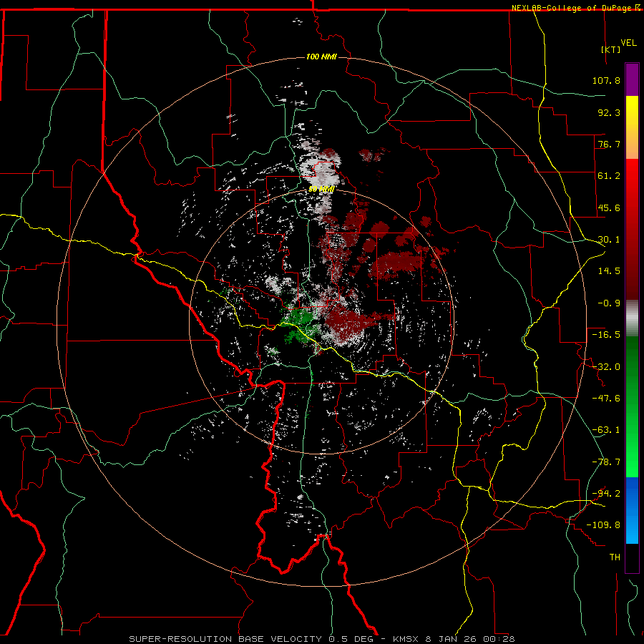Viewport: 644px width, 644px height.
Task: Click the 100 NMI range ring label
Action: point(321,57)
